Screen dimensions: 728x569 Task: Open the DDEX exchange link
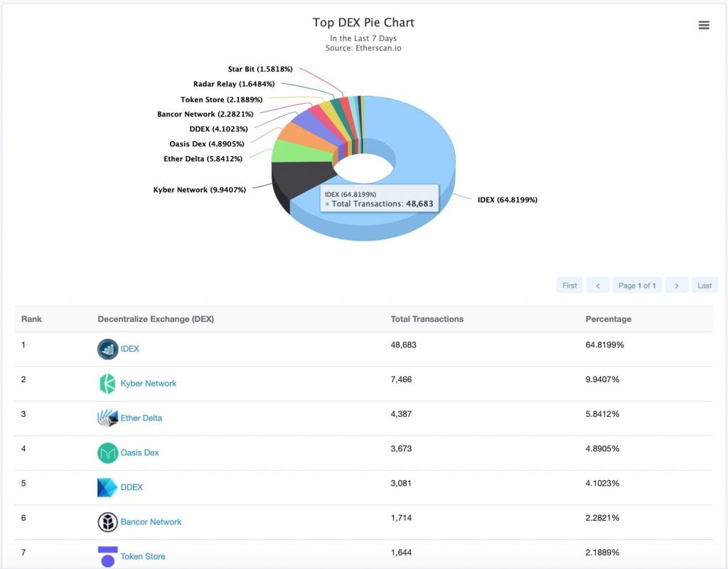point(132,487)
